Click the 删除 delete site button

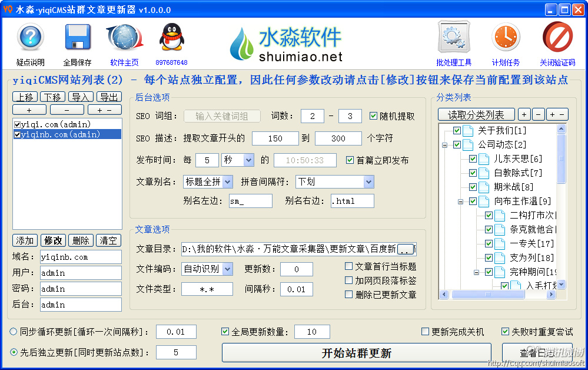81,240
